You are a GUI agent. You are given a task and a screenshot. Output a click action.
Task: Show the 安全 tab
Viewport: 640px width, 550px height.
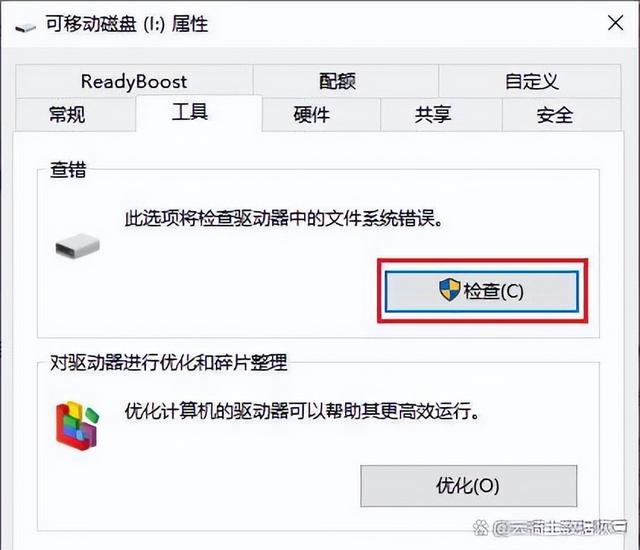coord(554,114)
